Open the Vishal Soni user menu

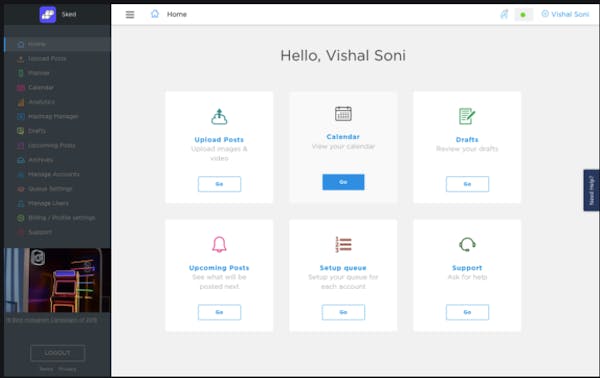(x=565, y=14)
